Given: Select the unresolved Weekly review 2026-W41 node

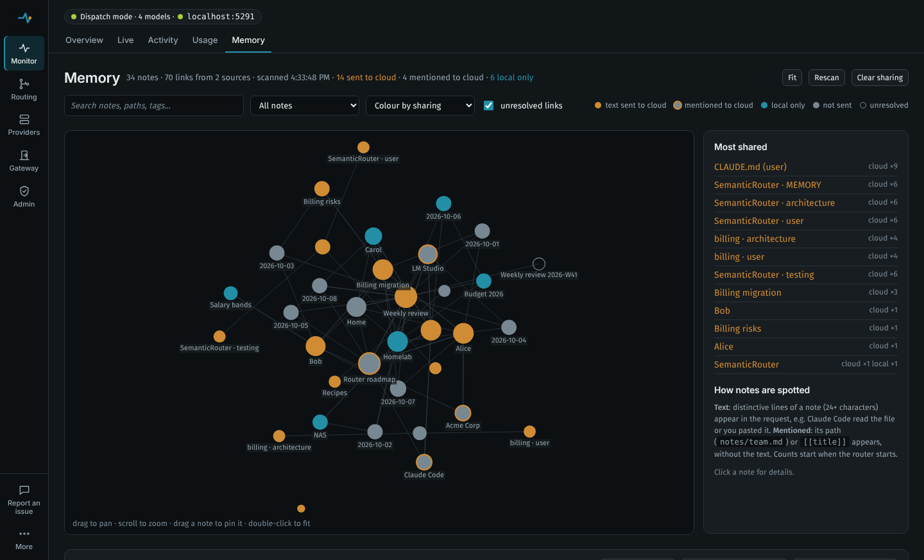Looking at the screenshot, I should point(539,264).
